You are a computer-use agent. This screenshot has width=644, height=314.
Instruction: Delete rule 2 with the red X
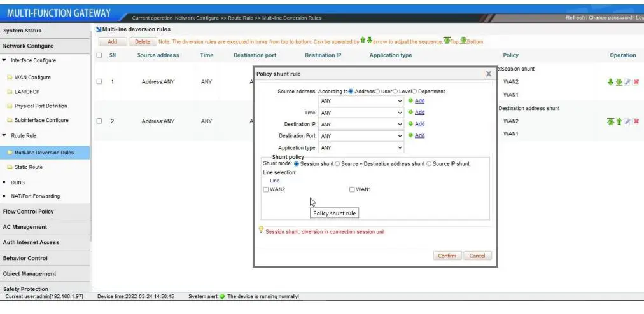[x=636, y=121]
